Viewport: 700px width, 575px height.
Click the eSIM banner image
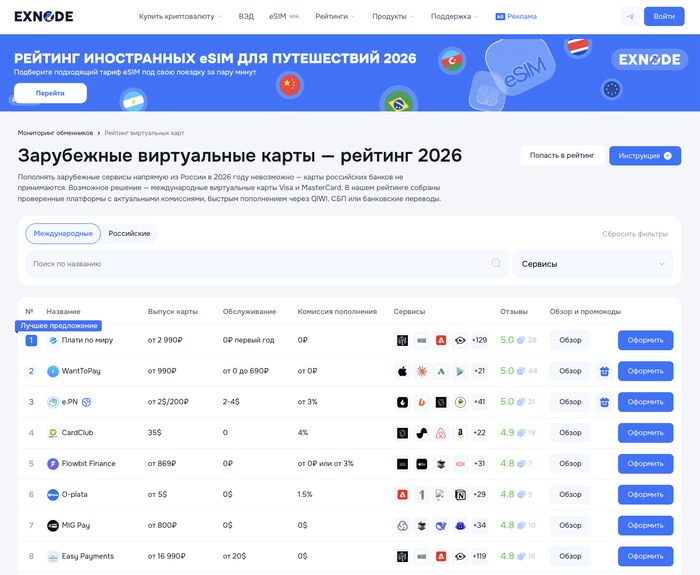click(x=350, y=73)
